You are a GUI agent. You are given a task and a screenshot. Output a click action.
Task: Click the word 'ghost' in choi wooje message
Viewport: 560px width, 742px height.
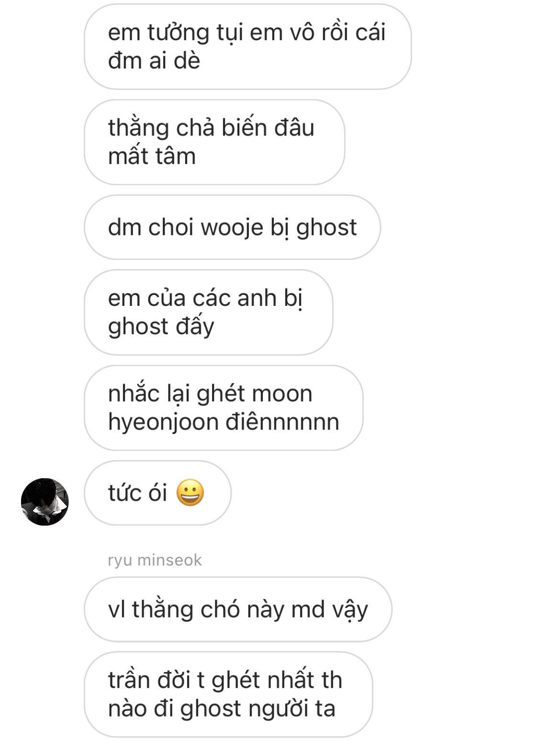326,227
